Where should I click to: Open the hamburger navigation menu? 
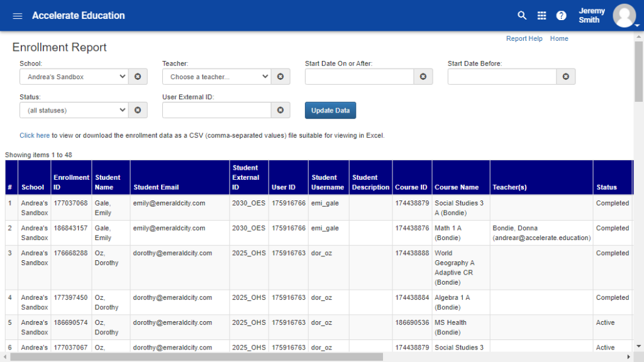pos(18,16)
